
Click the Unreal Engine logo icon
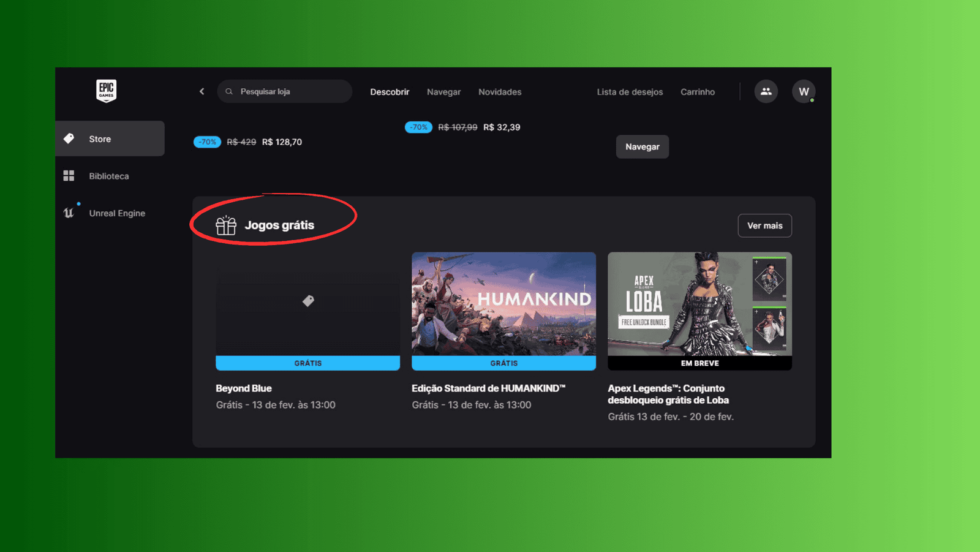click(x=69, y=213)
